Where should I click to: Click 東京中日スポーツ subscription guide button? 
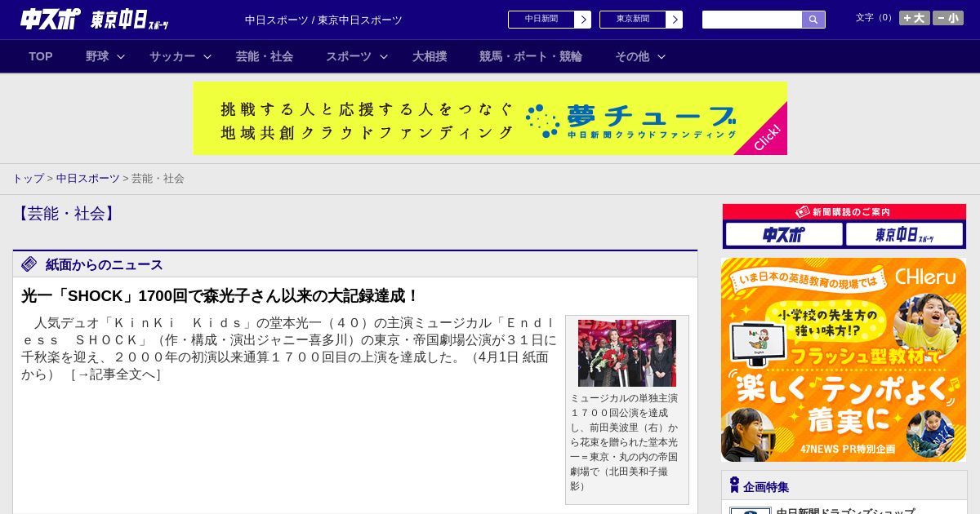click(904, 235)
